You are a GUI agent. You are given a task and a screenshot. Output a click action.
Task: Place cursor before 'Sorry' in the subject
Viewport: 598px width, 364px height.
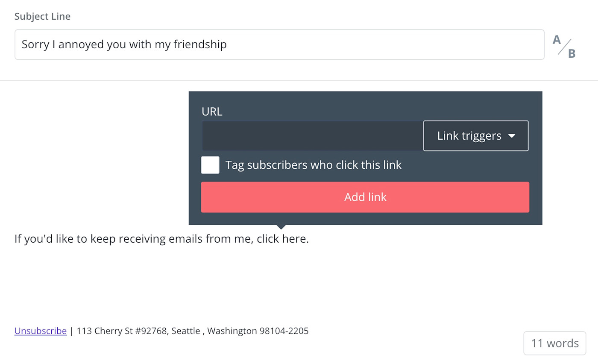tap(22, 44)
